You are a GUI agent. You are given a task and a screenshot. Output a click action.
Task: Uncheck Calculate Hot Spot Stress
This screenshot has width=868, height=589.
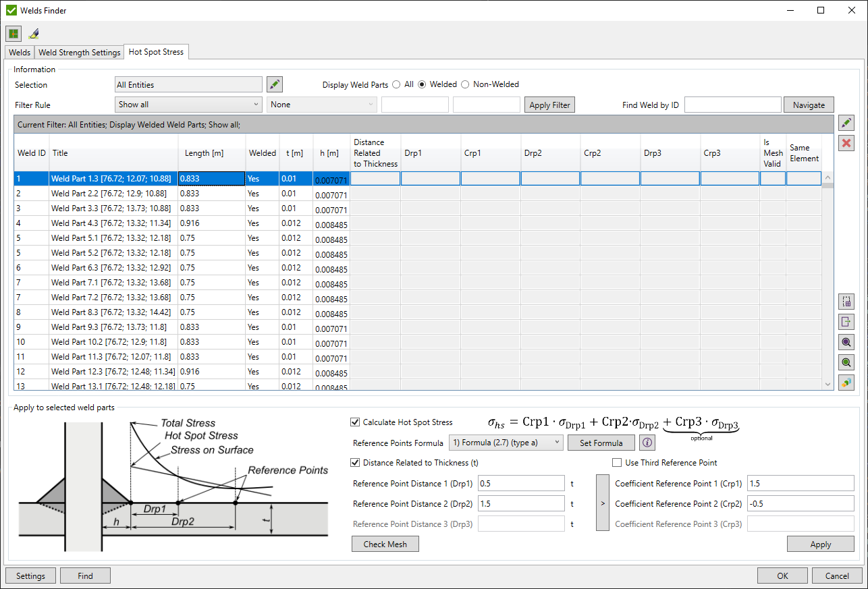[x=355, y=422]
